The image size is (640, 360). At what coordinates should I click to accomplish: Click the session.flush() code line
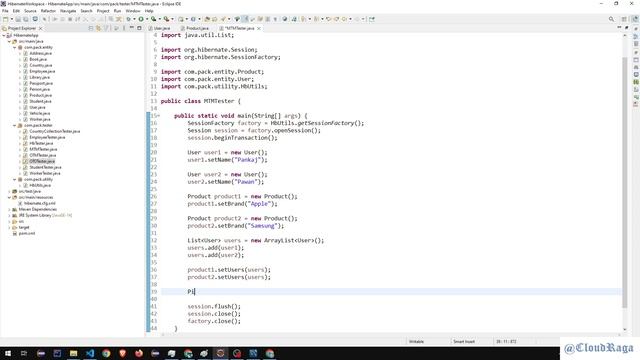(x=214, y=307)
